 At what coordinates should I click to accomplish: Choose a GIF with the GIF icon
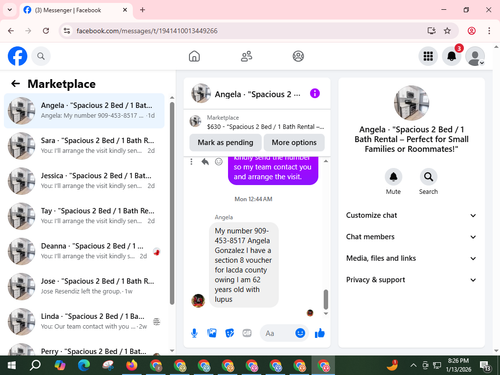(247, 333)
